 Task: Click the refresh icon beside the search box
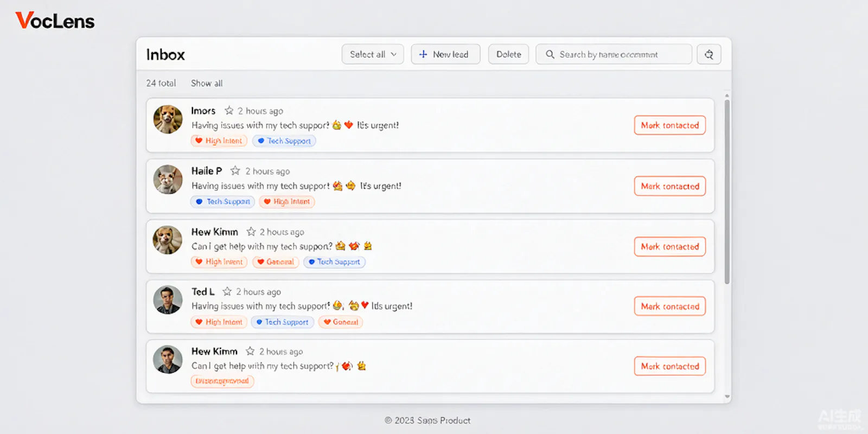(709, 54)
